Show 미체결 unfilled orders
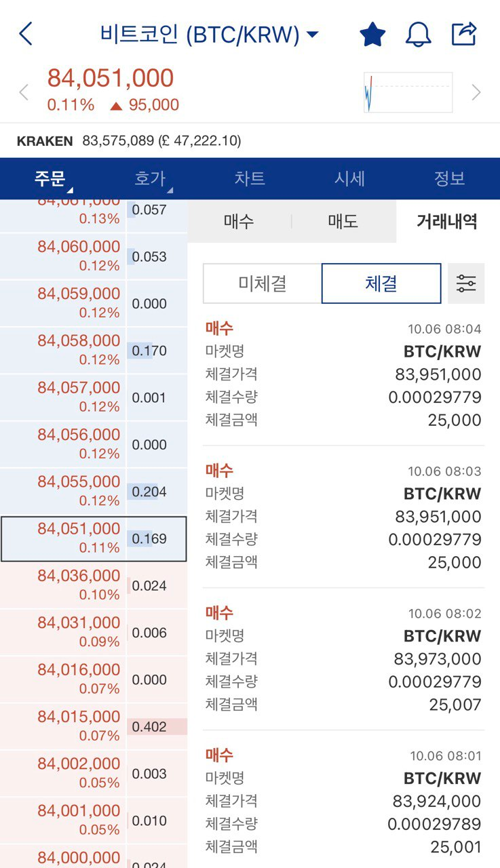Viewport: 500px width, 868px height. pyautogui.click(x=262, y=283)
